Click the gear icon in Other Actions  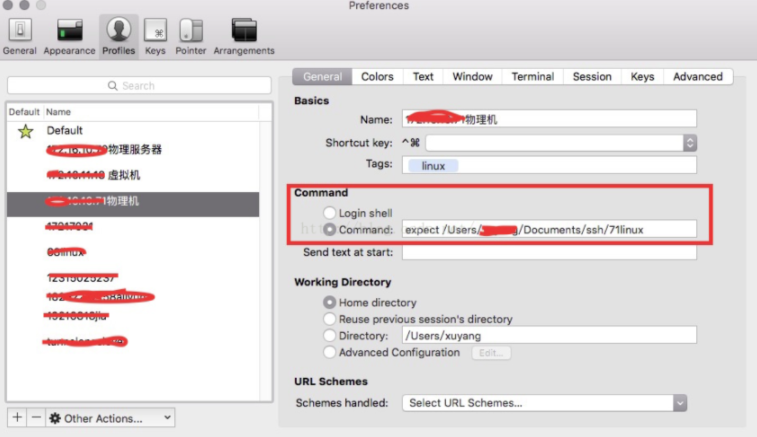(55, 418)
